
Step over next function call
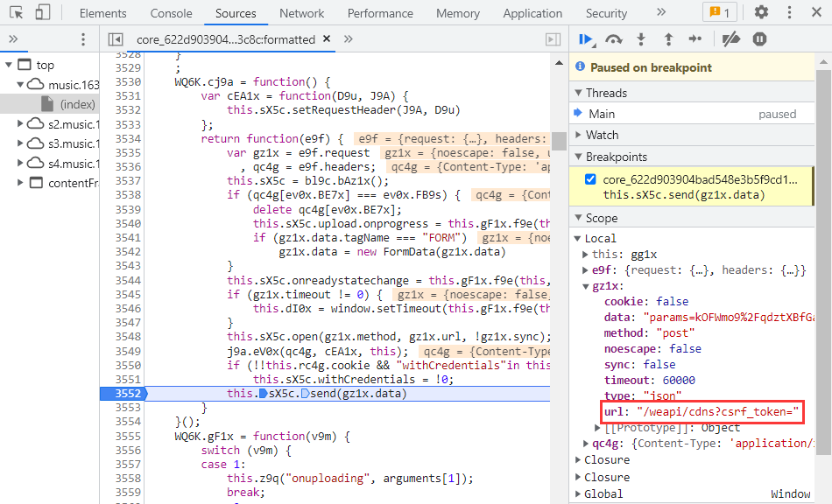click(x=614, y=39)
